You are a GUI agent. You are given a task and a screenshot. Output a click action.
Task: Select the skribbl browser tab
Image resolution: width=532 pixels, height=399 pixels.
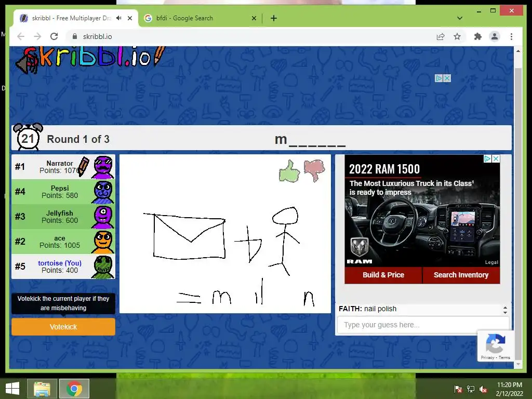coord(75,18)
